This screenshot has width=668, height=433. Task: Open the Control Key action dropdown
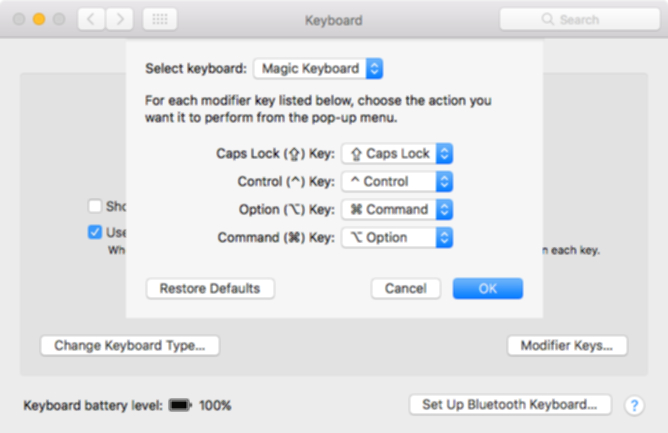397,182
